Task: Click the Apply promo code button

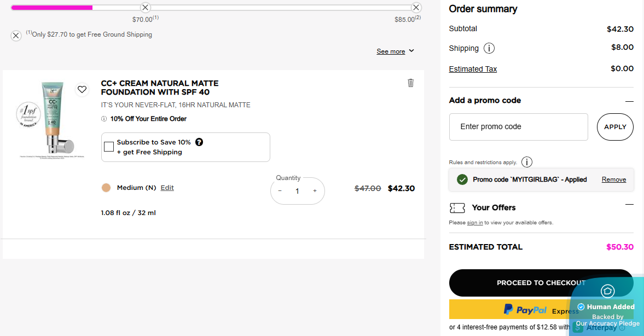Action: [x=615, y=127]
